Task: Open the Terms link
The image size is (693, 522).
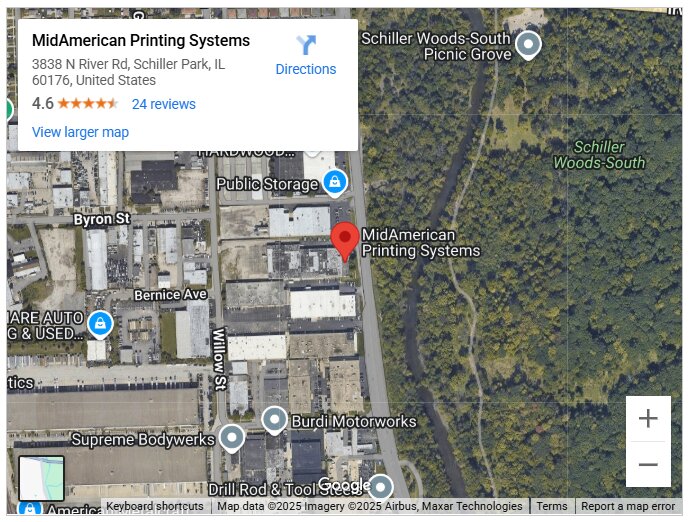Action: click(552, 506)
